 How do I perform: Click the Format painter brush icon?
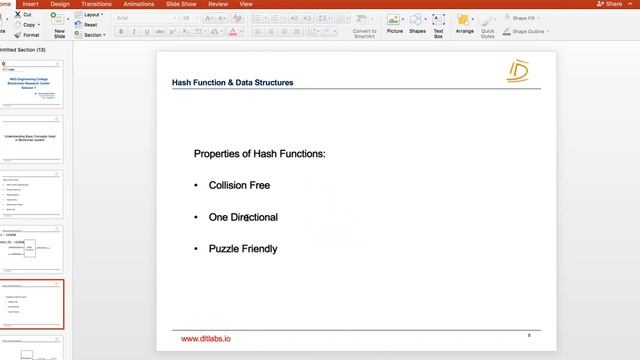18,35
